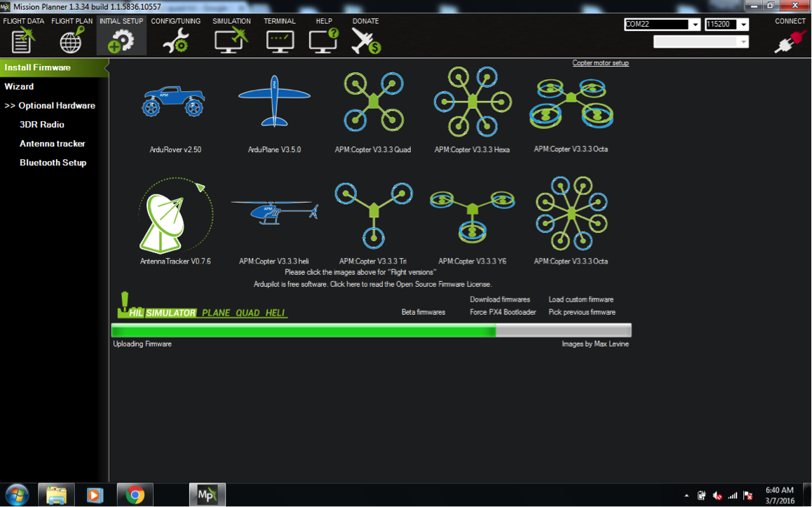Image resolution: width=812 pixels, height=507 pixels.
Task: Switch to Mission Planner taskbar button
Action: tap(207, 495)
